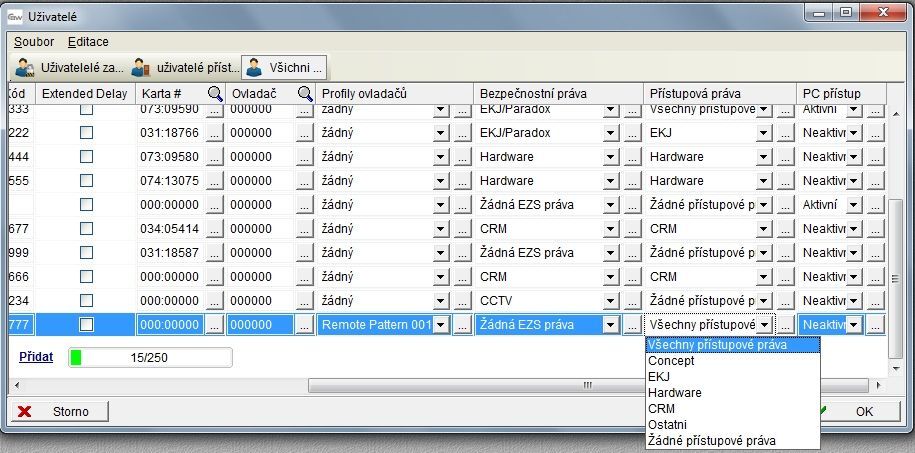This screenshot has width=915, height=453.
Task: Click the magnifier icon in Ovladač header
Action: click(306, 93)
